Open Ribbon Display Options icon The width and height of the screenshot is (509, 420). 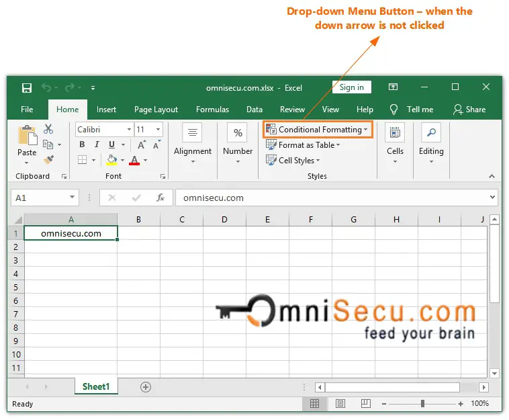click(393, 87)
